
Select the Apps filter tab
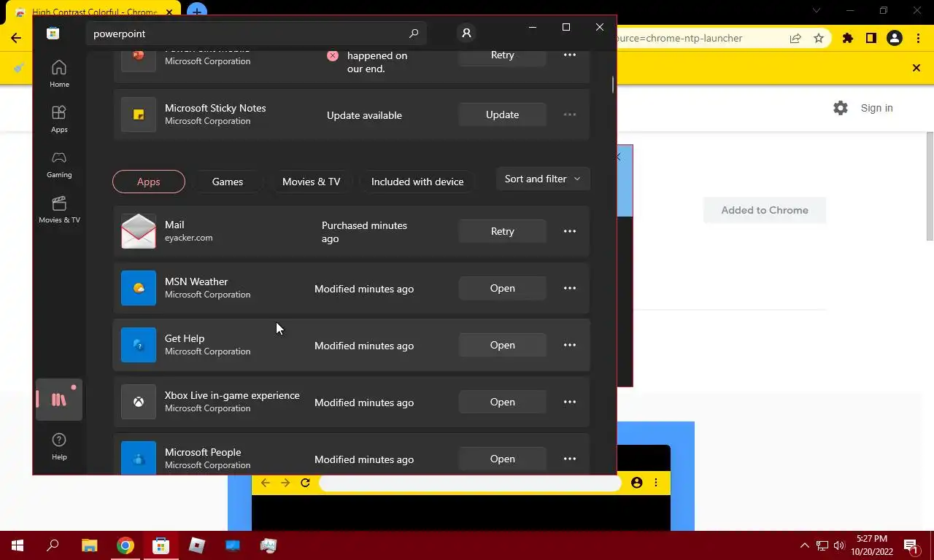point(149,182)
